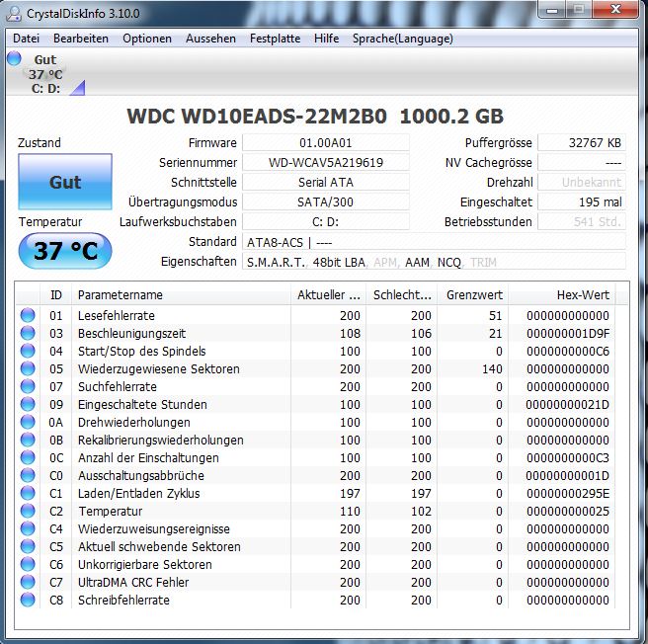
Task: Click the Aktueller column header
Action: pyautogui.click(x=329, y=294)
